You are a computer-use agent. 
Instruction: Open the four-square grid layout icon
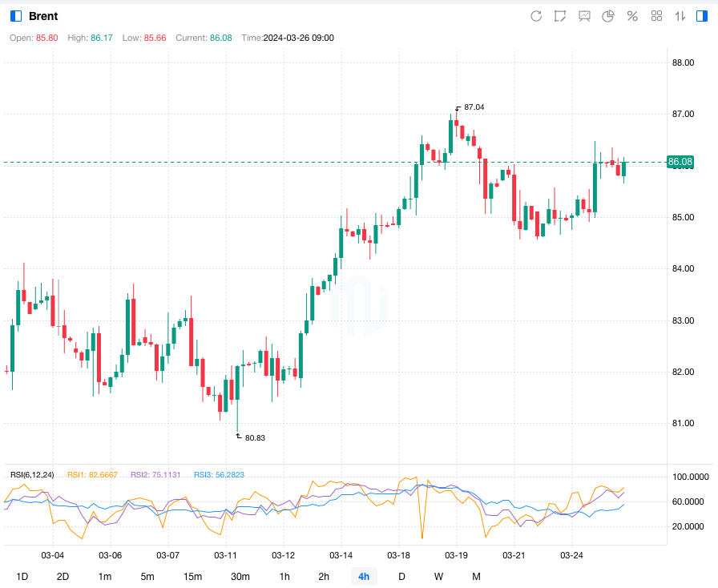click(656, 16)
